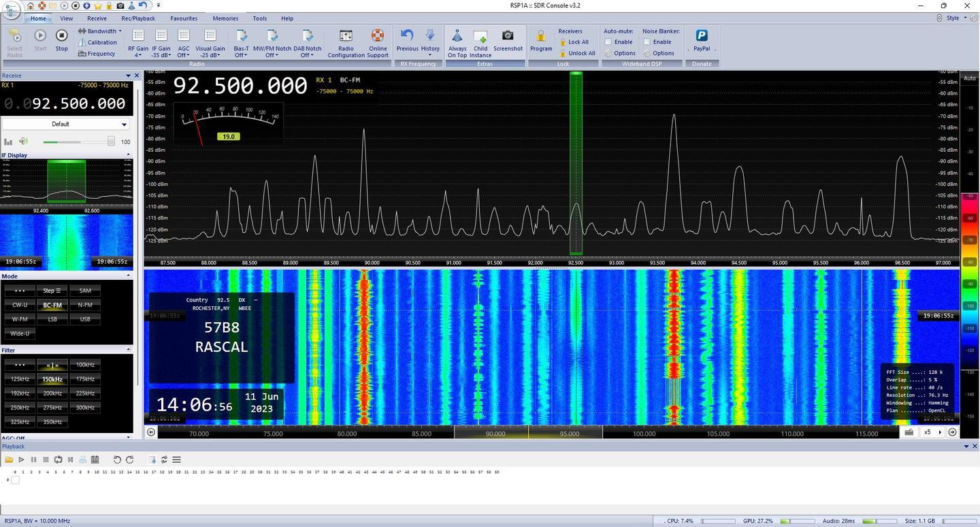The height and width of the screenshot is (527, 980).
Task: Open the AGC Off dropdown
Action: (183, 43)
